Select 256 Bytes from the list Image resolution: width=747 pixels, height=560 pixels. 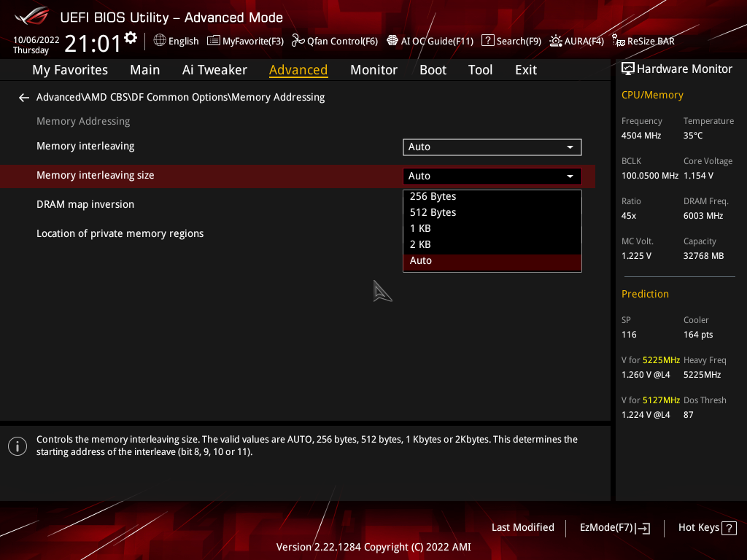tap(433, 196)
